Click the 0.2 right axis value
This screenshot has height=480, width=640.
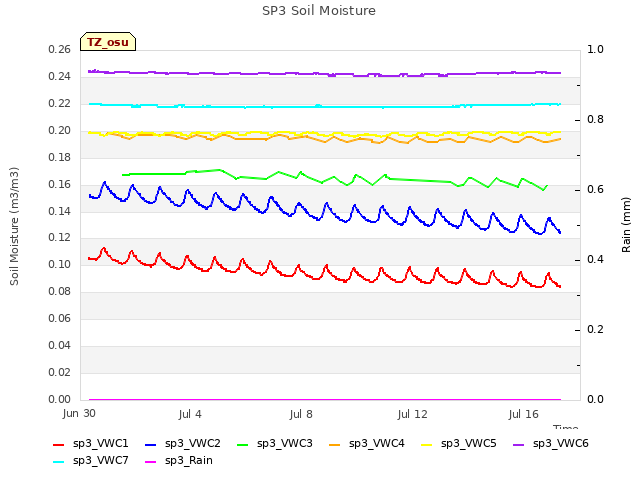pos(595,329)
